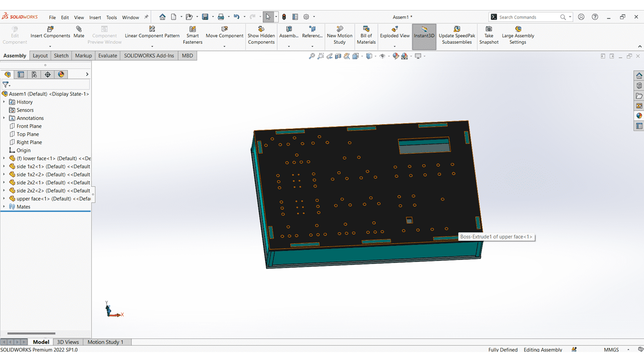Insert a Bill of Materials

[366, 35]
